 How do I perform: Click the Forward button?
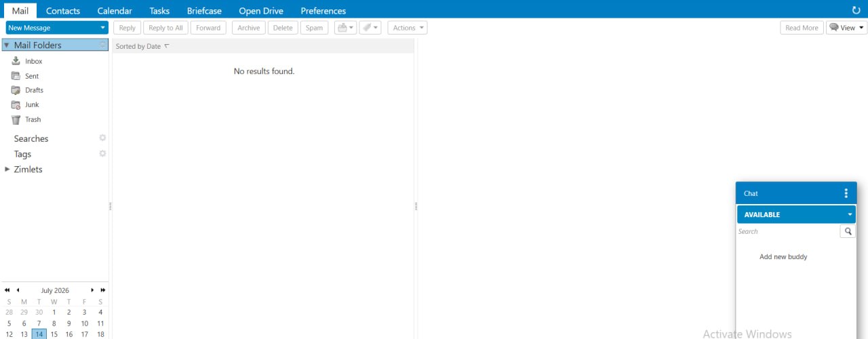pos(208,28)
